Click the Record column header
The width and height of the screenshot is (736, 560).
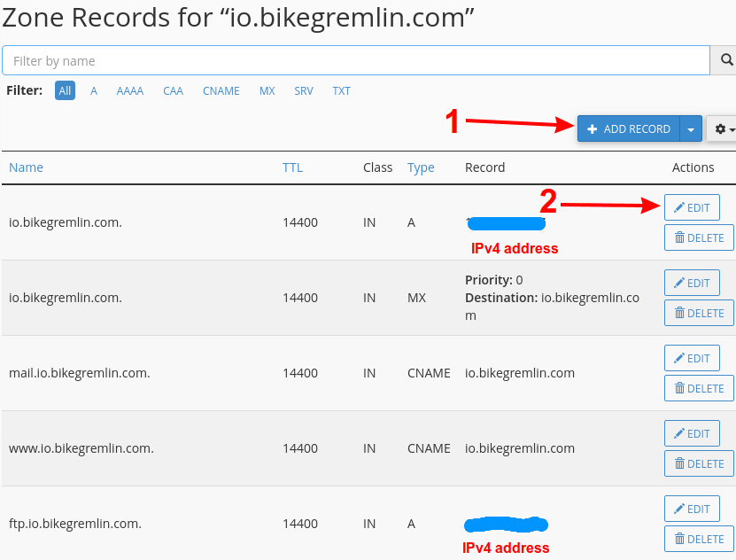pos(484,167)
